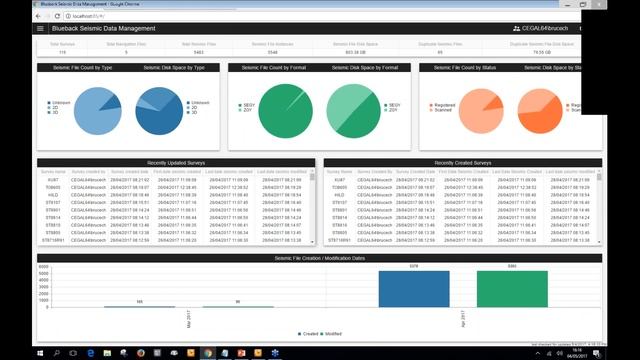Toggle the Modified legend entry in the bar chart

click(331, 334)
